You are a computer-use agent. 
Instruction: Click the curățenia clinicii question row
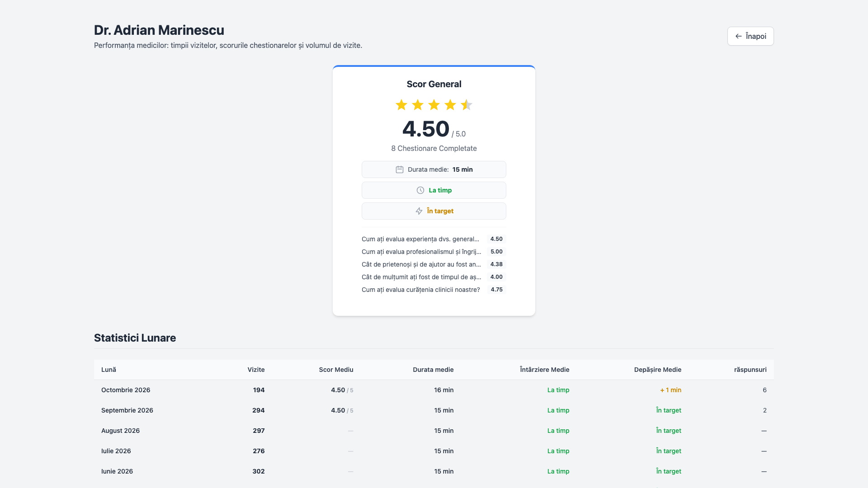point(434,290)
